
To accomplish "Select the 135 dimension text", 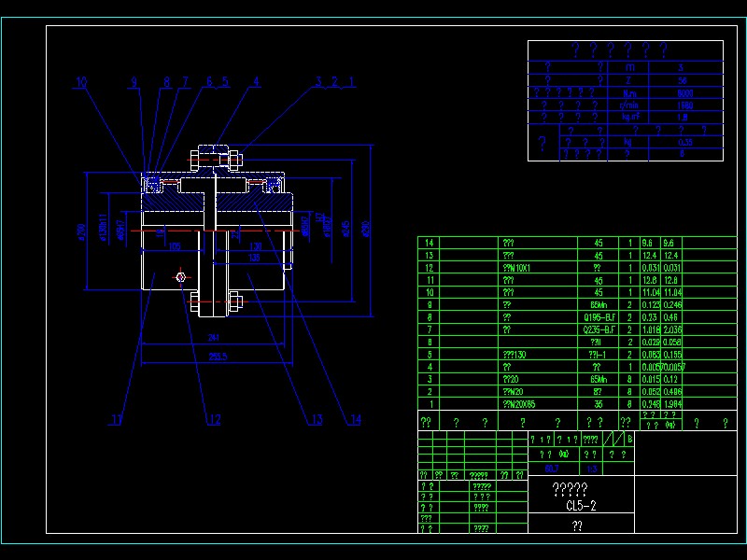I will (254, 258).
